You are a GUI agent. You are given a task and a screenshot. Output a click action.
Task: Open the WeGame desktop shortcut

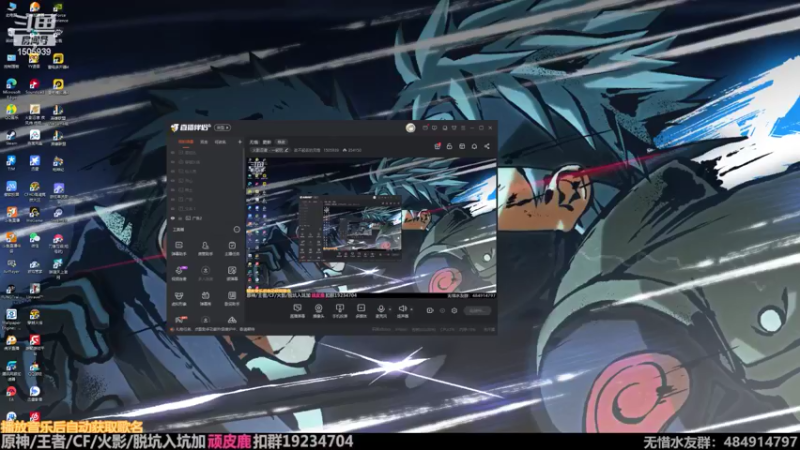tap(34, 213)
